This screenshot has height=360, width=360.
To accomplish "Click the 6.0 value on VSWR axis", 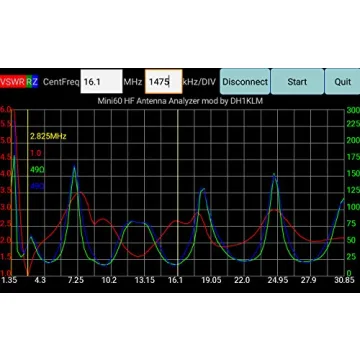I will [x=5, y=109].
